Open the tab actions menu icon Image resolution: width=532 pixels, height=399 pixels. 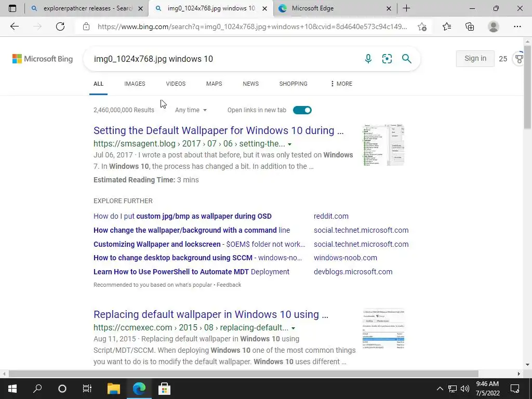coord(12,8)
